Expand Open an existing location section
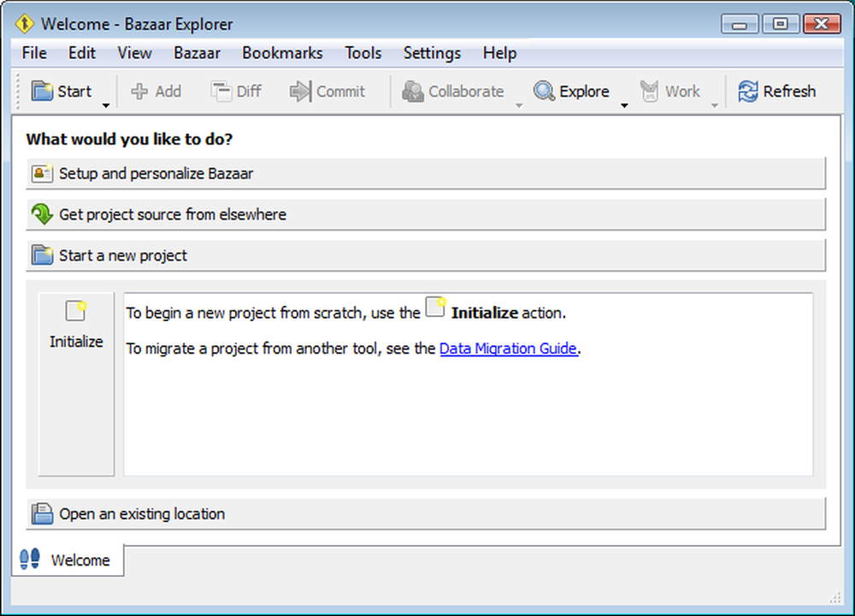Screen dimensions: 855x616 point(426,513)
